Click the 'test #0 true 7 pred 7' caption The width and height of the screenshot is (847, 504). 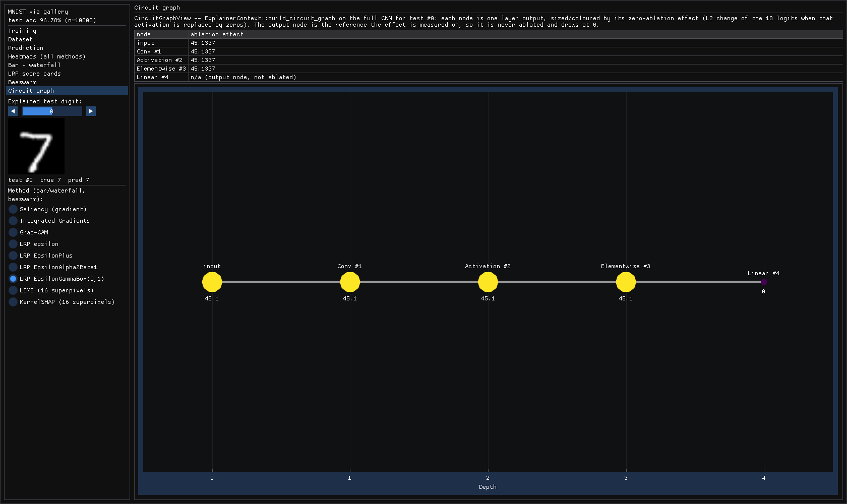click(49, 180)
